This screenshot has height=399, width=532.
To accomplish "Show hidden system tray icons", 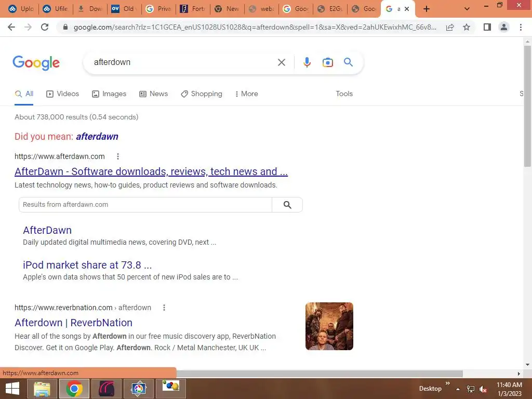I will point(458,389).
